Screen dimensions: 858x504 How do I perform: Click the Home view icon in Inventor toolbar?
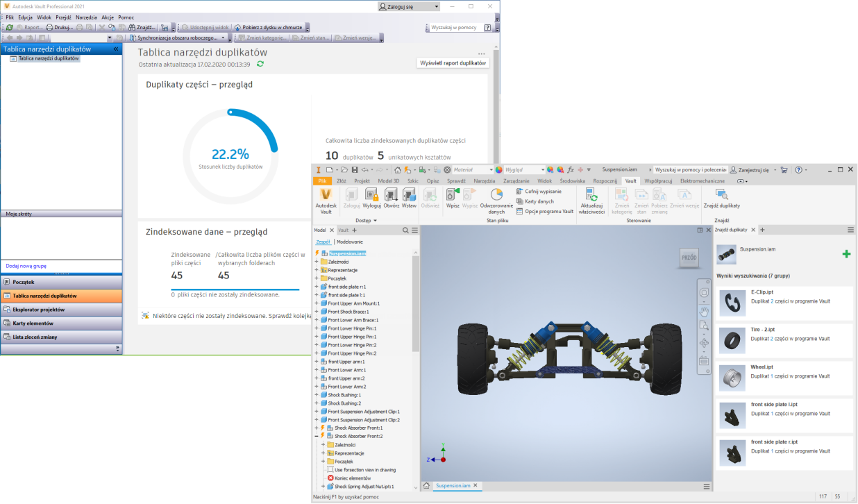click(398, 169)
